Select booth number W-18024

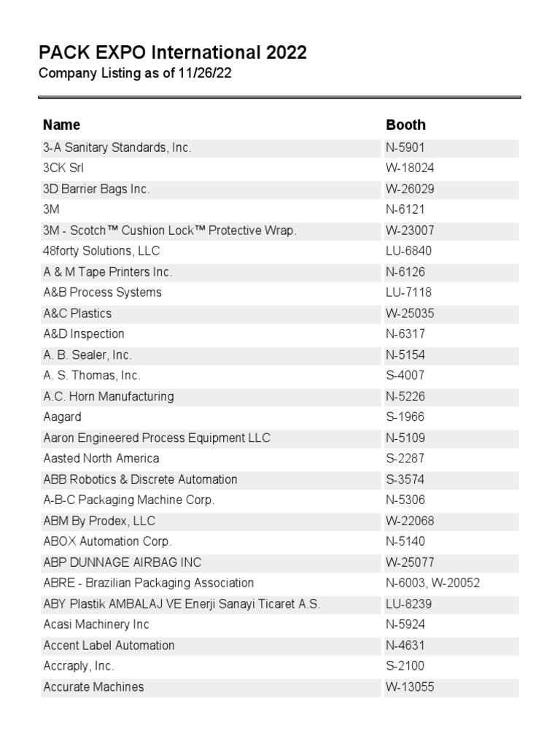coord(410,168)
